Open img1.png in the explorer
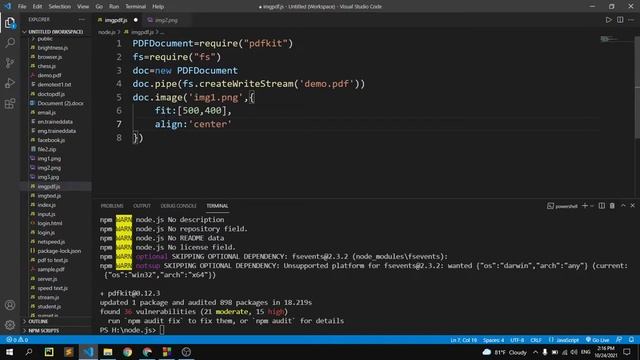The height and width of the screenshot is (360, 640). tap(49, 158)
